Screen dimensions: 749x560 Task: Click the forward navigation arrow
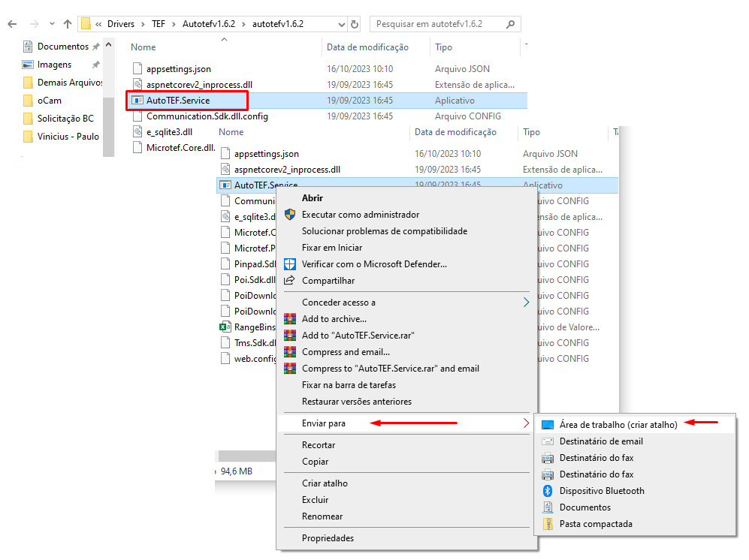[34, 24]
